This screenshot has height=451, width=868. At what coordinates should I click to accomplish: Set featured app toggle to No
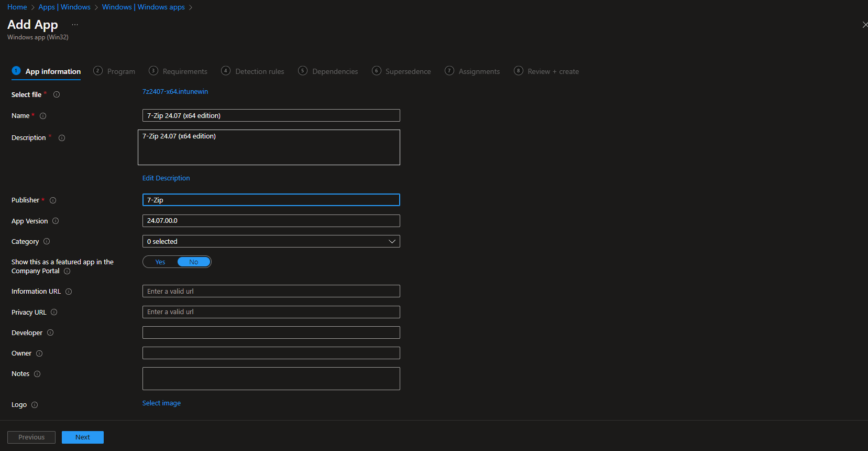click(x=194, y=262)
